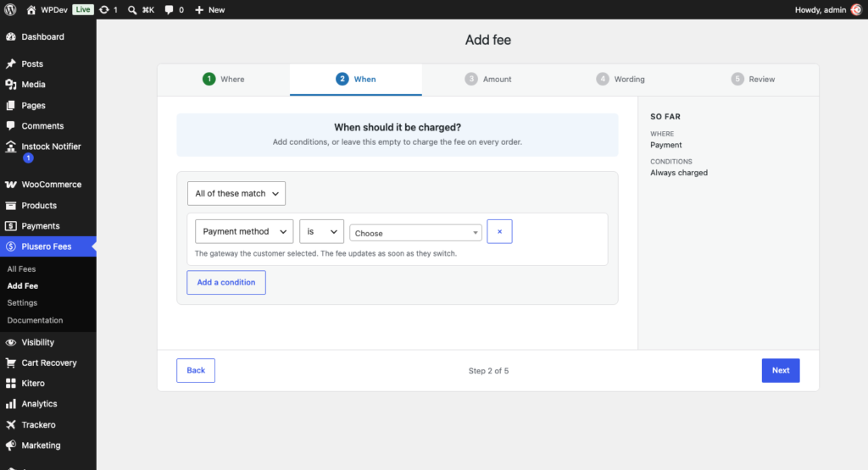Click the Analytics bar chart icon
The image size is (868, 470).
pyautogui.click(x=10, y=404)
